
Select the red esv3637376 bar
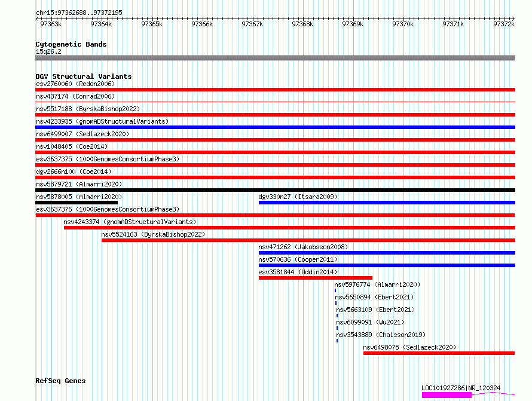tap(275, 215)
